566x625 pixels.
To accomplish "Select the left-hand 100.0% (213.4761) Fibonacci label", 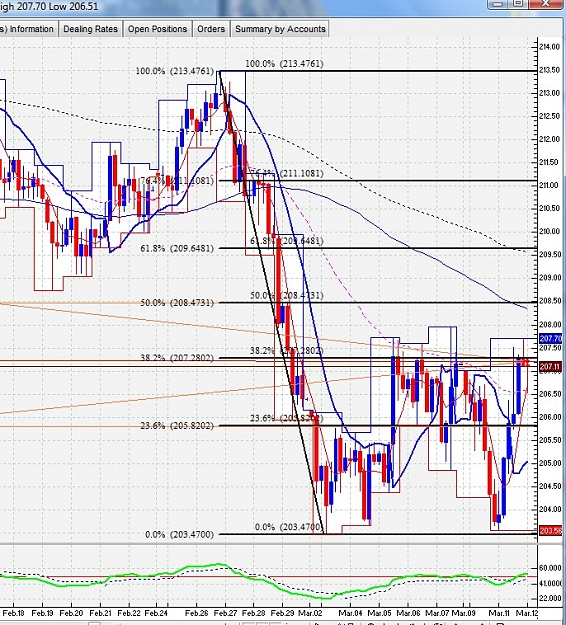I will 175,71.
